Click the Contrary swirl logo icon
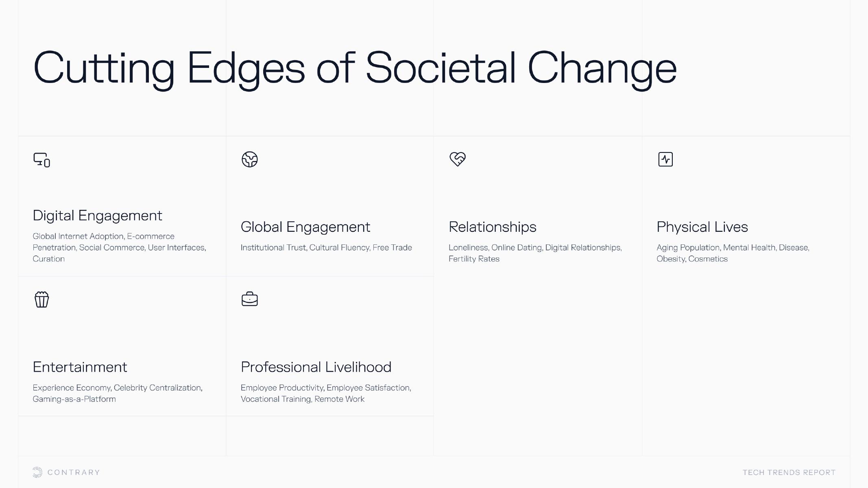 coord(37,472)
